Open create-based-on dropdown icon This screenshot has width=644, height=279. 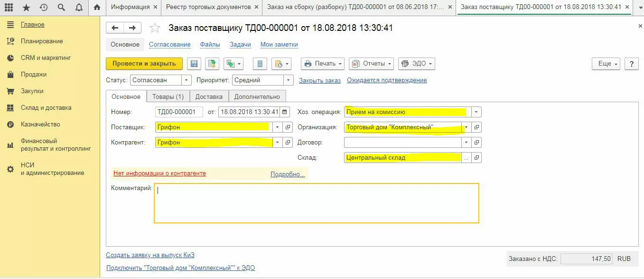[233, 64]
